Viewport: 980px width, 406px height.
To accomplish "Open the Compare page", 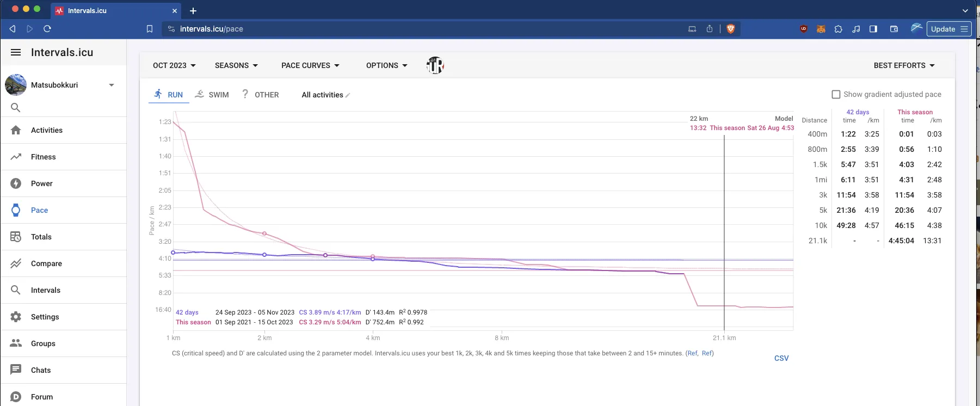I will tap(46, 263).
